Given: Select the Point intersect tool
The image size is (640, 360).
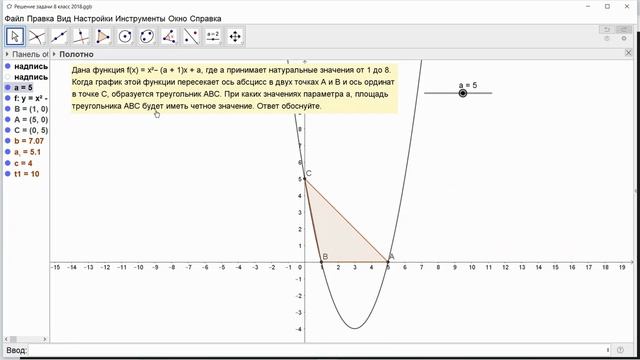Looking at the screenshot, I should [x=37, y=36].
